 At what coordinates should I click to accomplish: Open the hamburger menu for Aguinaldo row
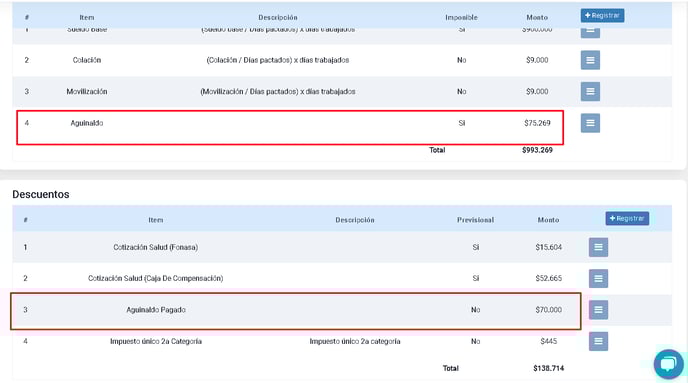590,123
